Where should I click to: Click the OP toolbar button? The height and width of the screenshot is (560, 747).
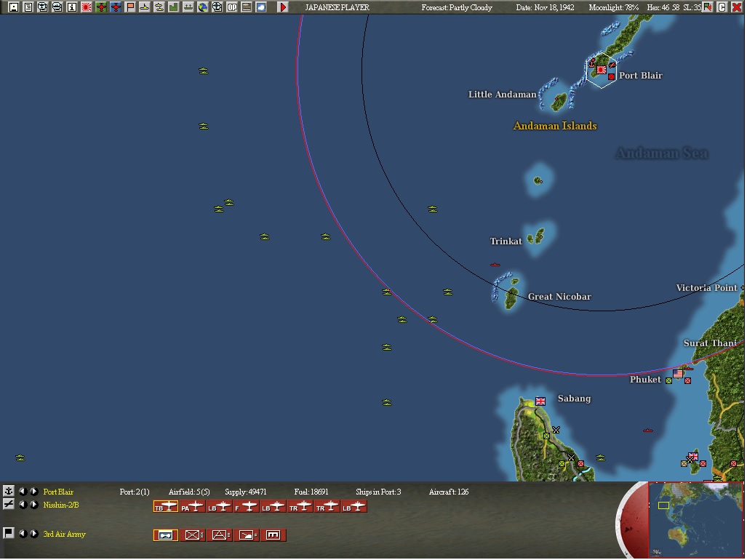point(232,7)
